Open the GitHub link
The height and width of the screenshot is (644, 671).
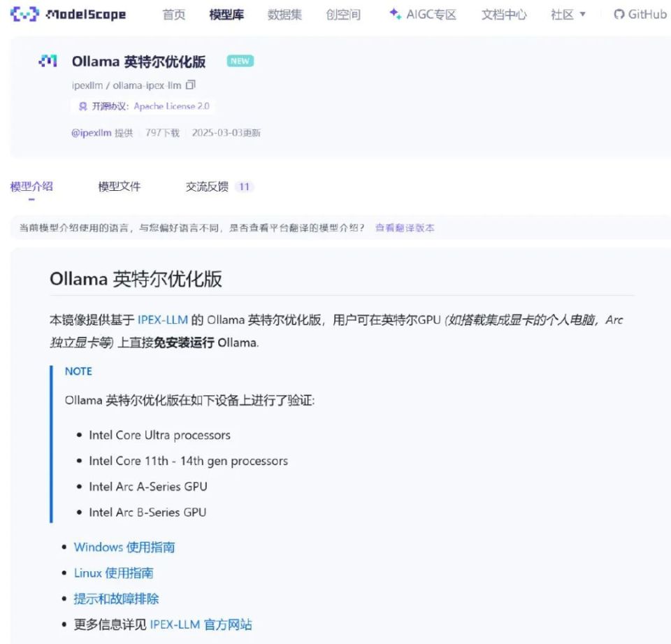[640, 15]
